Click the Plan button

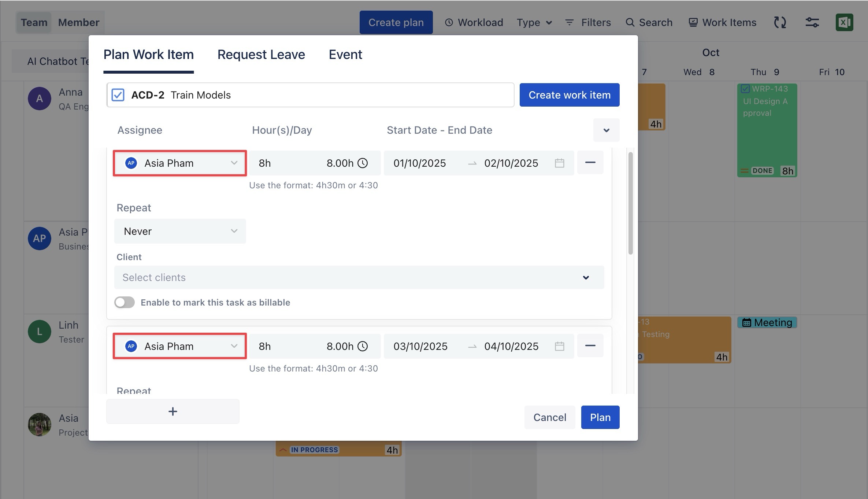tap(600, 417)
